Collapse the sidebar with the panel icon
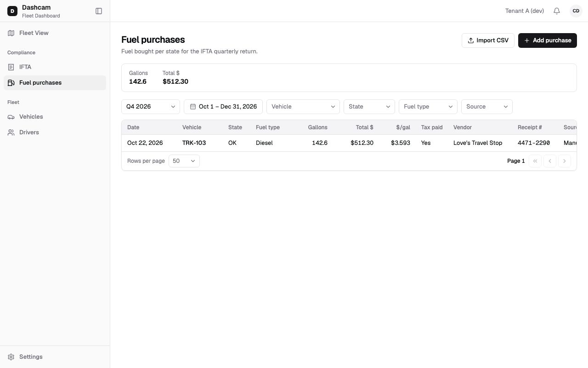588x368 pixels. [x=99, y=11]
